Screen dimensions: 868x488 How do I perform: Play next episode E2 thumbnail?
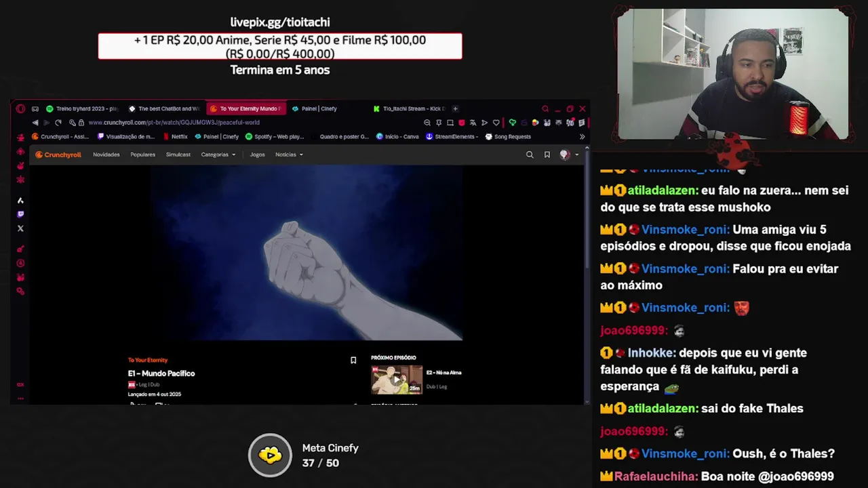[397, 380]
